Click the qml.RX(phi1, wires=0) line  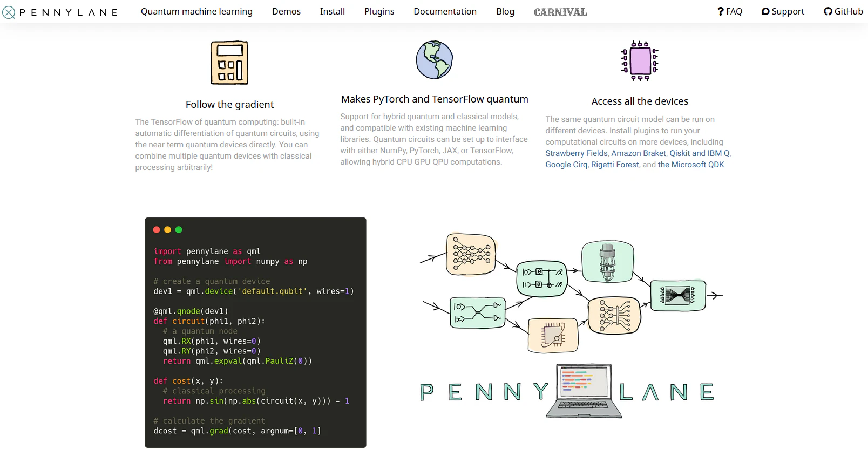click(x=212, y=341)
